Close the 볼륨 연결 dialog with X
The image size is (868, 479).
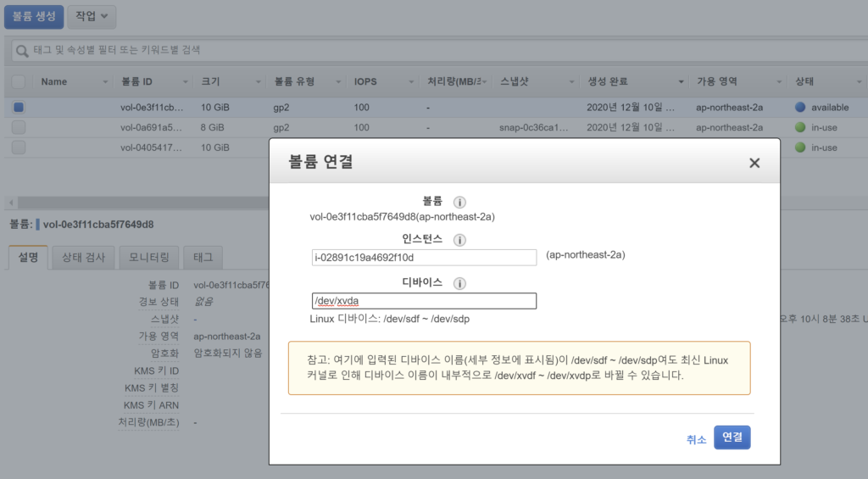click(754, 163)
